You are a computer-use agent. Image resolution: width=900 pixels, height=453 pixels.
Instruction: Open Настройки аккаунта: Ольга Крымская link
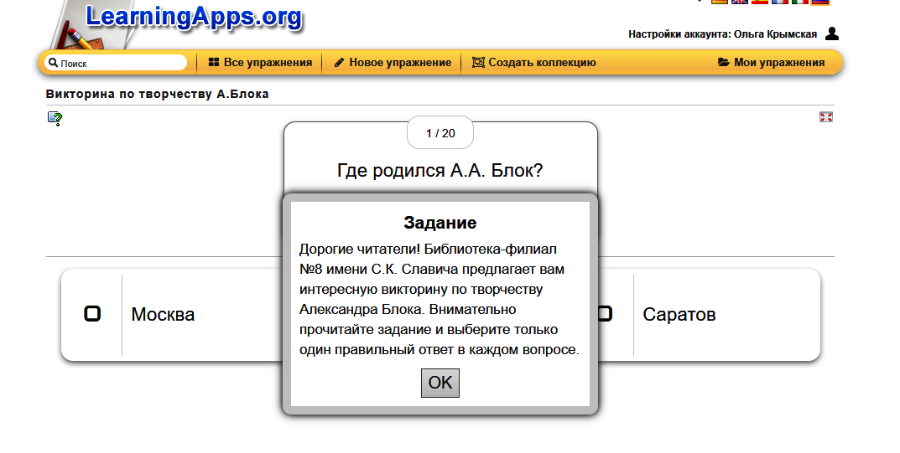[722, 34]
